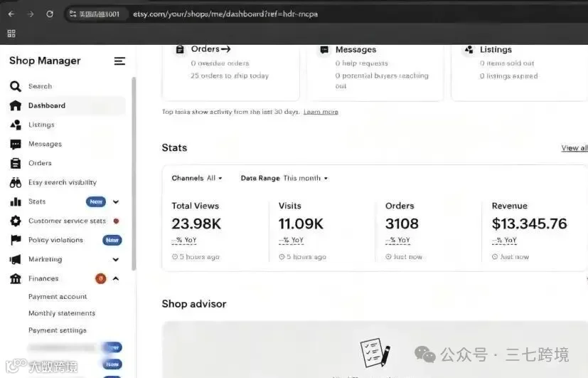Open the Listings task card heading

(496, 50)
